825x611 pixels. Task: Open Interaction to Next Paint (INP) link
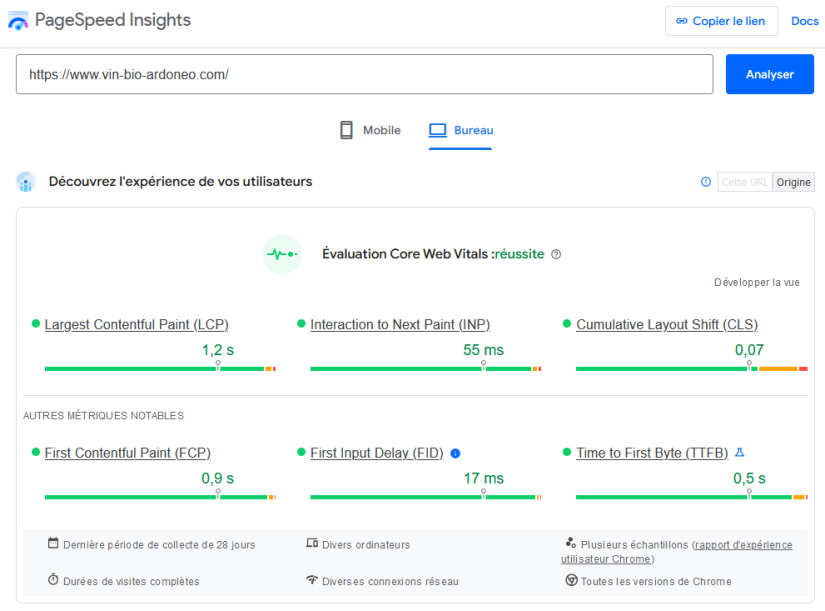400,325
